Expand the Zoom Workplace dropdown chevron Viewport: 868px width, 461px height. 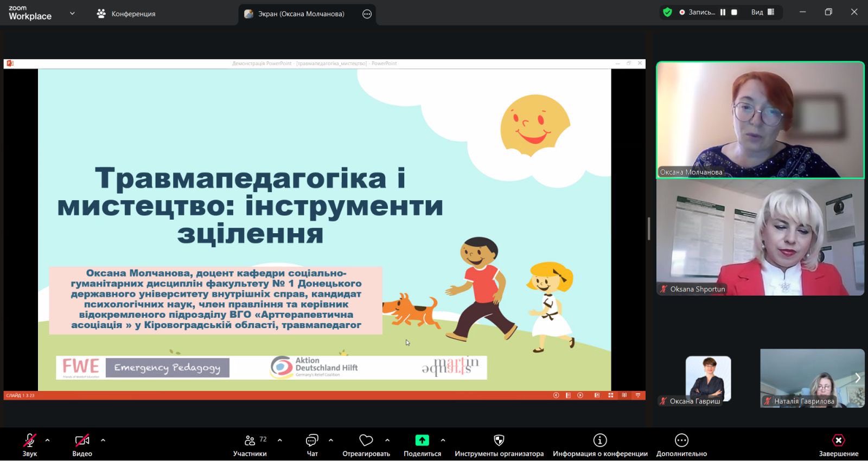pos(72,14)
